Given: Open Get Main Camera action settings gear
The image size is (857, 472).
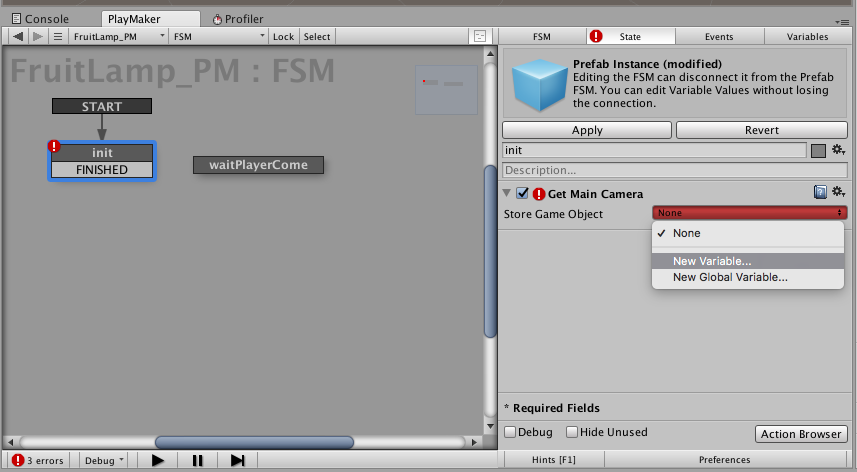Looking at the screenshot, I should 838,192.
